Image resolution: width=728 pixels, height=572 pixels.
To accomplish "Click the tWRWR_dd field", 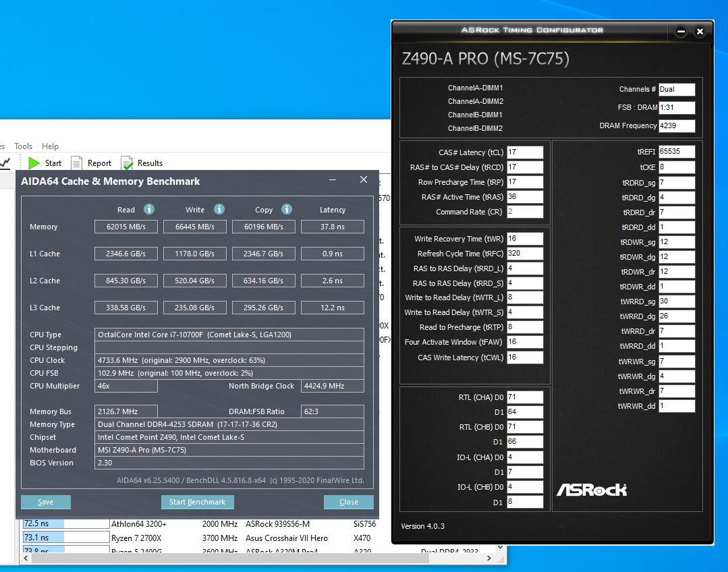I will point(677,406).
